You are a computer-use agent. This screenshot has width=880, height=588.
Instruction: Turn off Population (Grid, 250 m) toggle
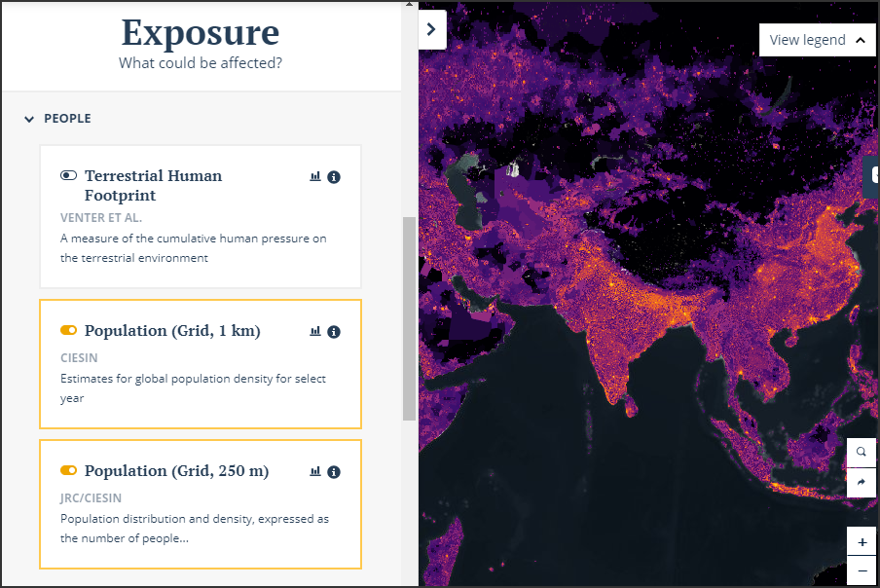tap(68, 471)
